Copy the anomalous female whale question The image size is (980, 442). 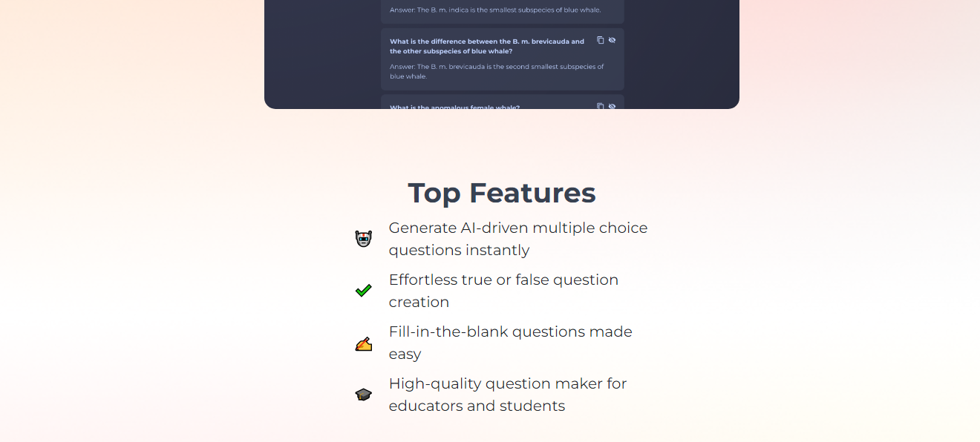[600, 106]
